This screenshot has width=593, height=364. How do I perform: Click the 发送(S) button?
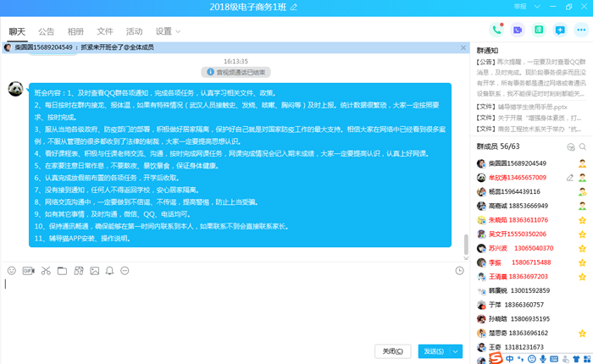coord(433,350)
